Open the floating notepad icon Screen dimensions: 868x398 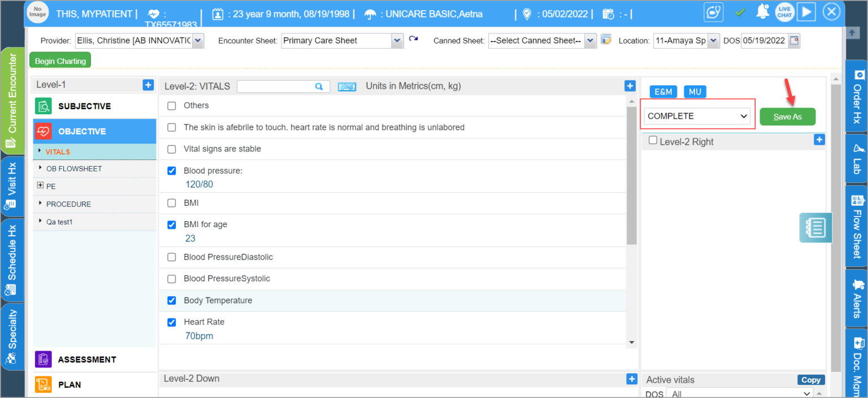(x=815, y=228)
